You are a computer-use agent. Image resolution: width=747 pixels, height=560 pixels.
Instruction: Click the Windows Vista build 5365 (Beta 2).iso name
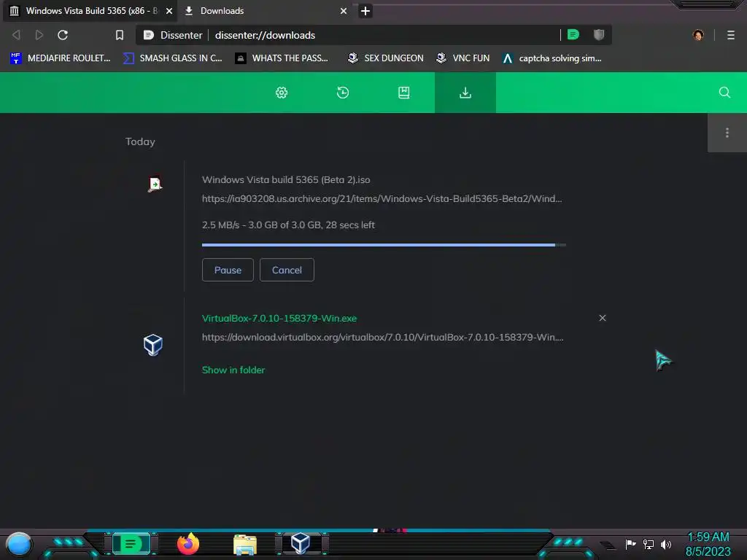pyautogui.click(x=286, y=179)
